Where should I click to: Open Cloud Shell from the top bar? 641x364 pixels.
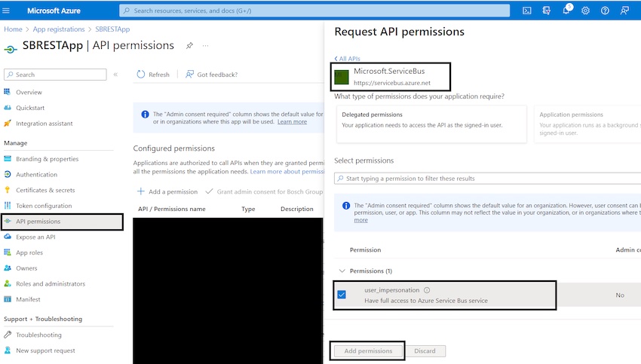527,11
